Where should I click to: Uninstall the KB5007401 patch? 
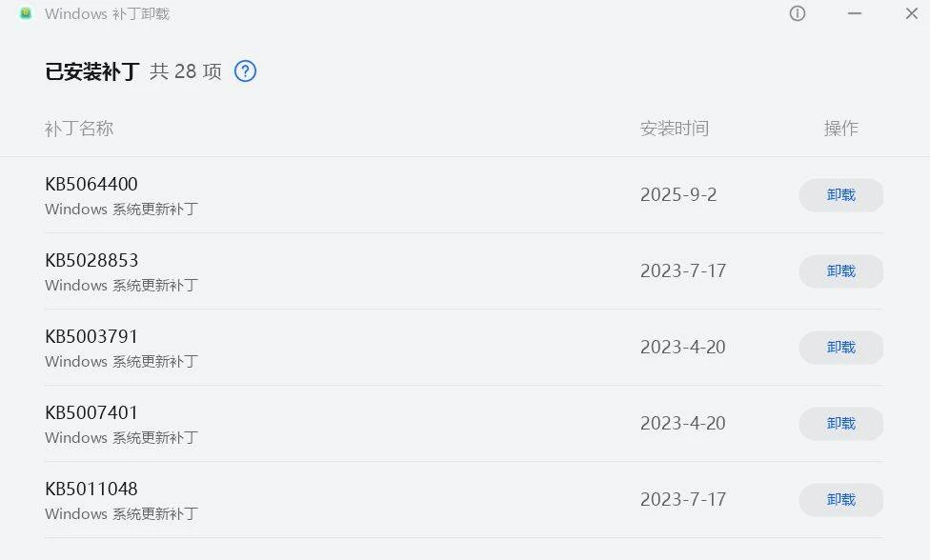(x=840, y=424)
